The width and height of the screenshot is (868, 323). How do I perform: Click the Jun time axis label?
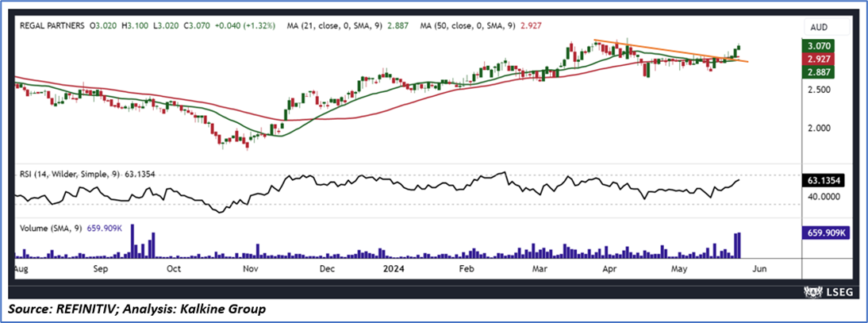[759, 269]
